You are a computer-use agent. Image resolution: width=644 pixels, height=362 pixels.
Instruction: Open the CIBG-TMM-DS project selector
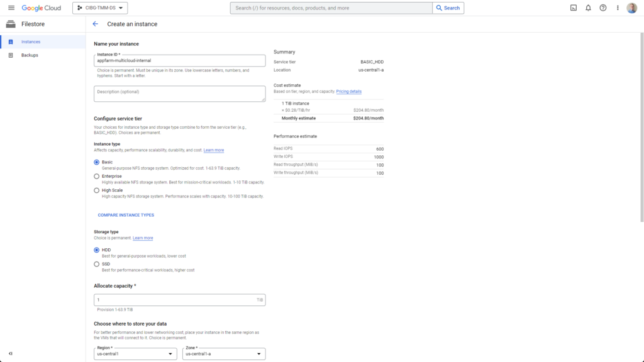click(100, 8)
